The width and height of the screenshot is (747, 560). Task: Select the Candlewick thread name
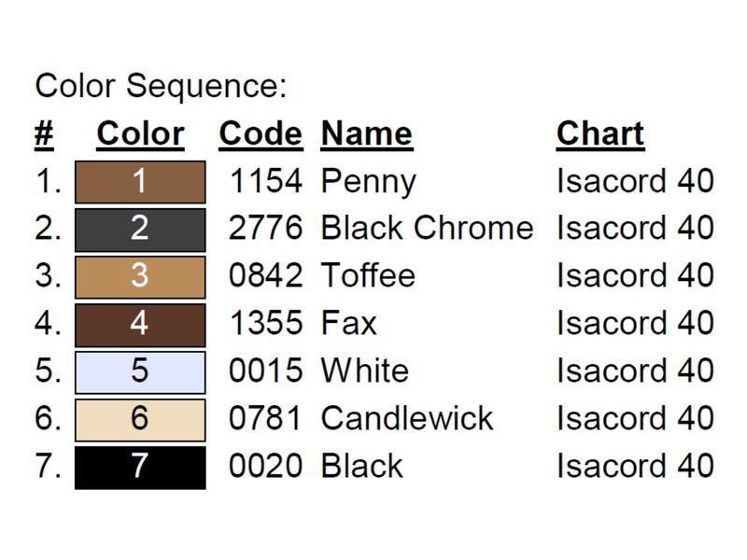pos(407,418)
